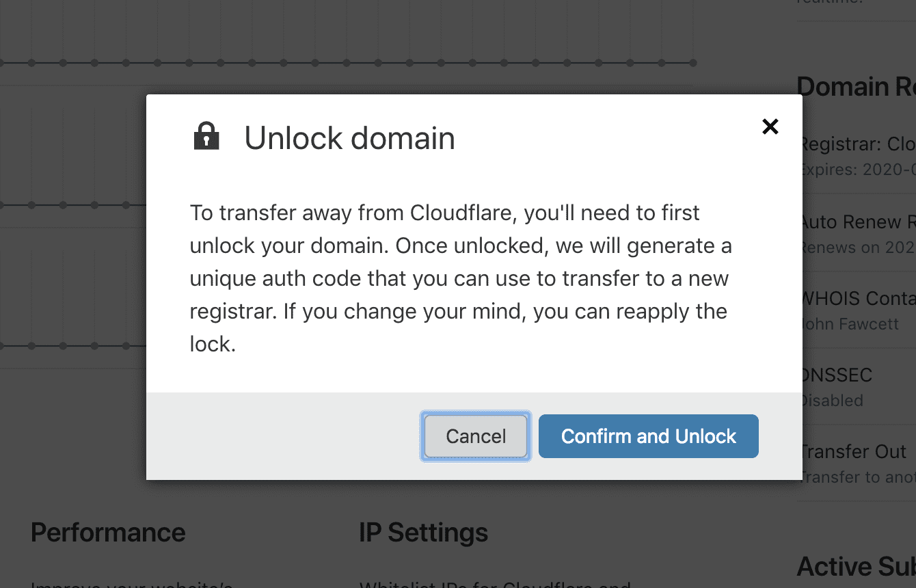Click the Registrar info row
916x588 pixels.
tap(857, 156)
